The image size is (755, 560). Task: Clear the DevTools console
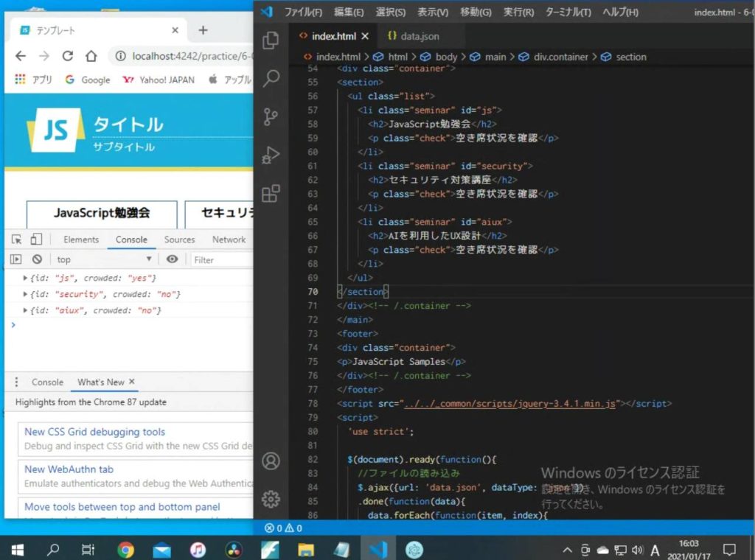(37, 259)
